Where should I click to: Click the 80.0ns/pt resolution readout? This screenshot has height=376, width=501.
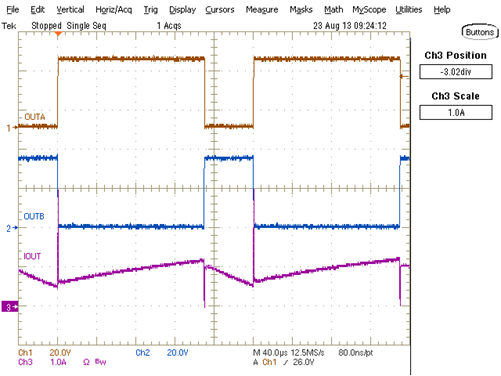click(355, 353)
